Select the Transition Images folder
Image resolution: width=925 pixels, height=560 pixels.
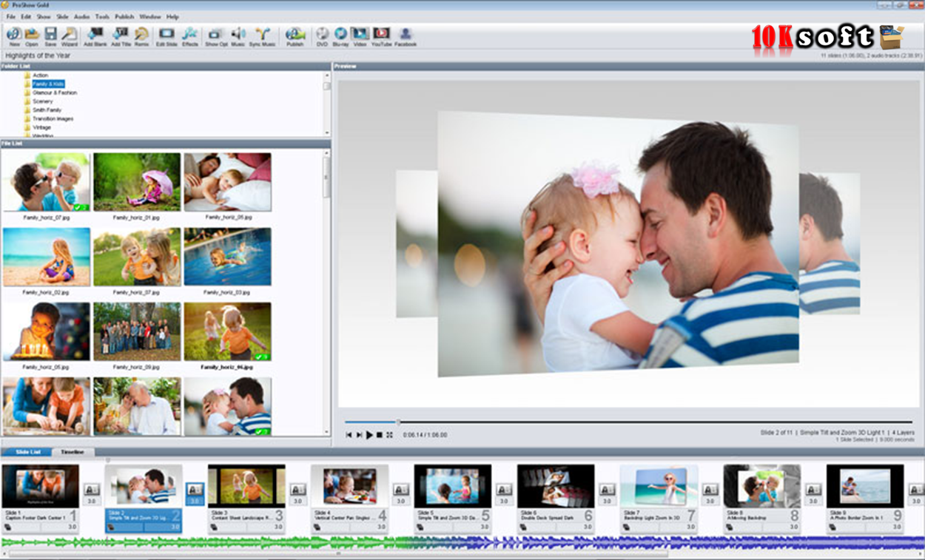[53, 118]
